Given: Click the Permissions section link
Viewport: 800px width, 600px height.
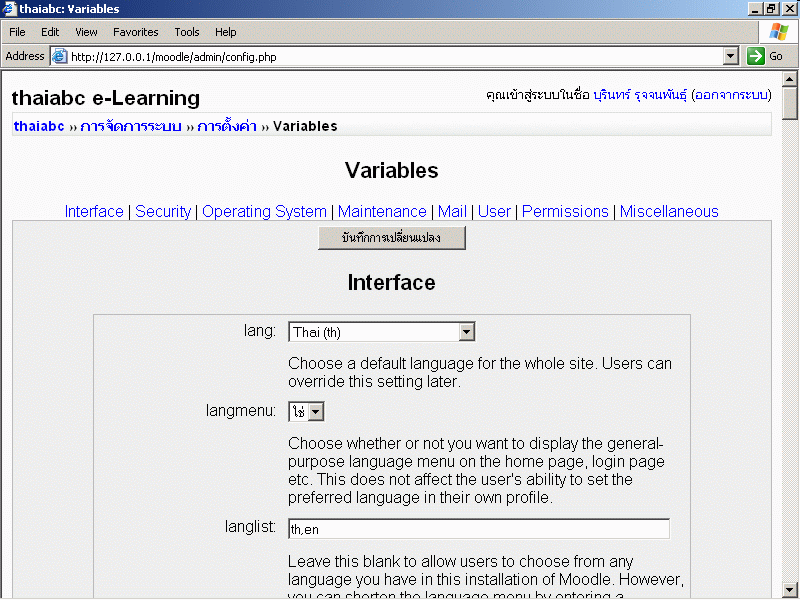Looking at the screenshot, I should (x=565, y=211).
